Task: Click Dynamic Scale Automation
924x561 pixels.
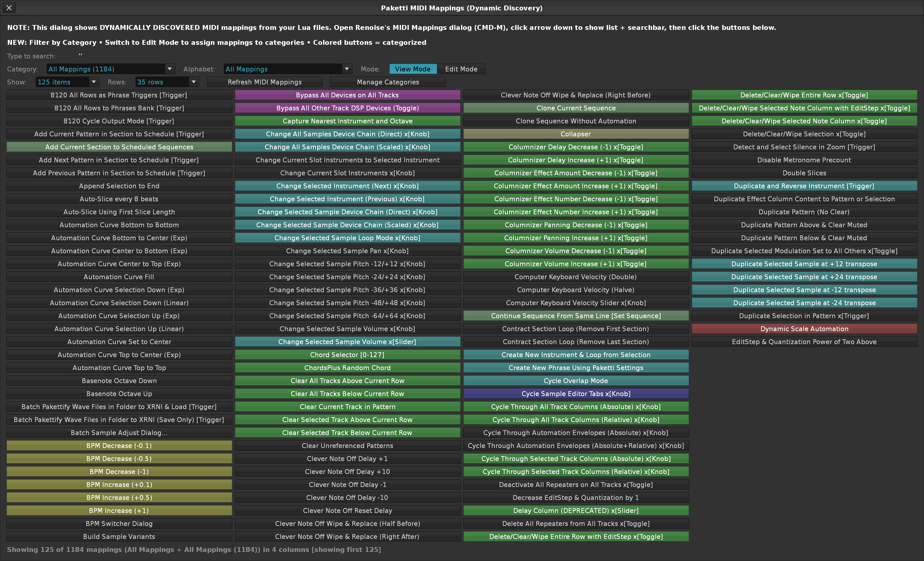Action: [x=804, y=329]
